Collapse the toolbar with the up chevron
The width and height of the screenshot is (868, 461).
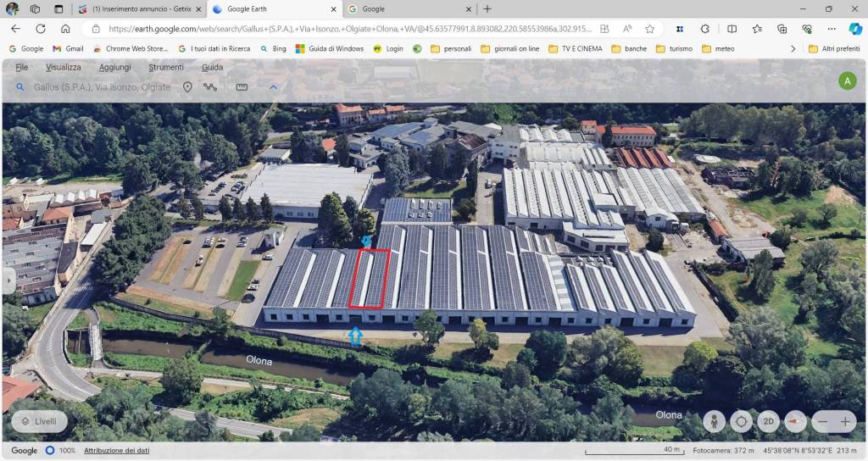(273, 87)
